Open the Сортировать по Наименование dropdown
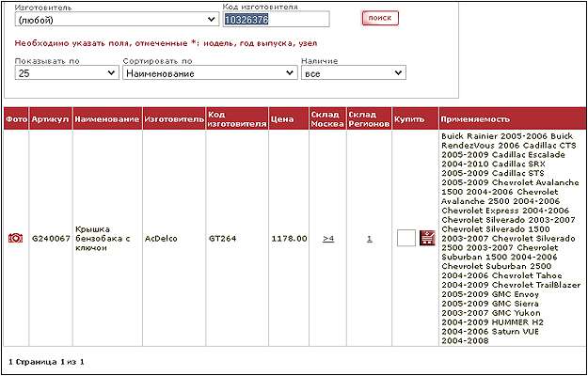This screenshot has width=588, height=376. (209, 72)
